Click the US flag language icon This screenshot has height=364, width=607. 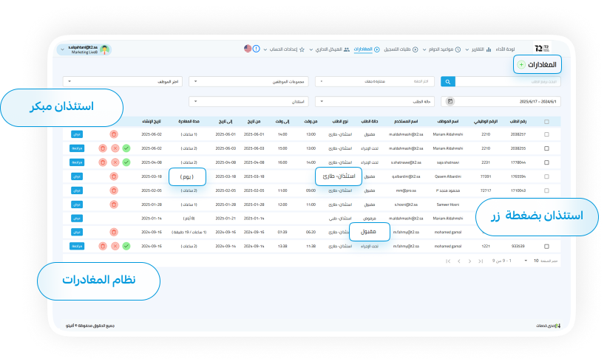[x=248, y=49]
